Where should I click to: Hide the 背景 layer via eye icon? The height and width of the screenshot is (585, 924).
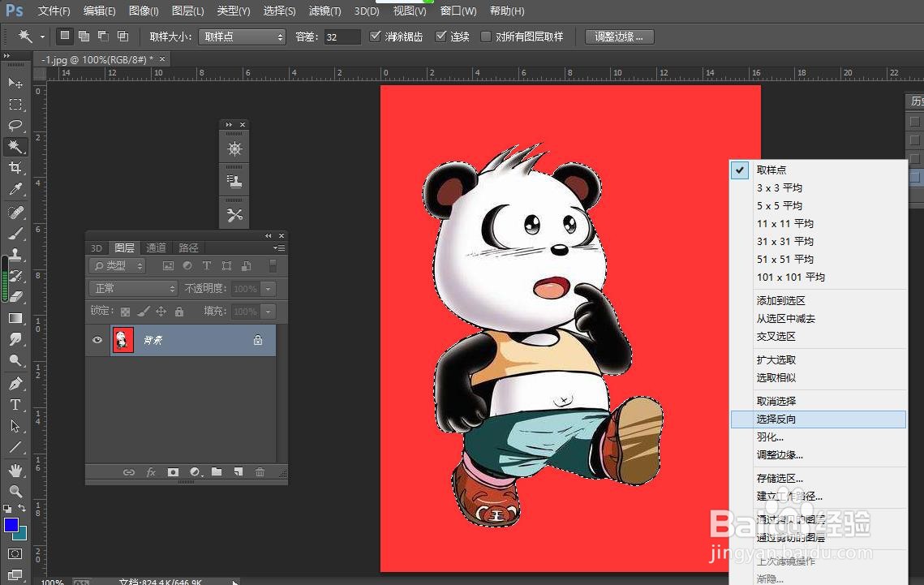[x=97, y=340]
